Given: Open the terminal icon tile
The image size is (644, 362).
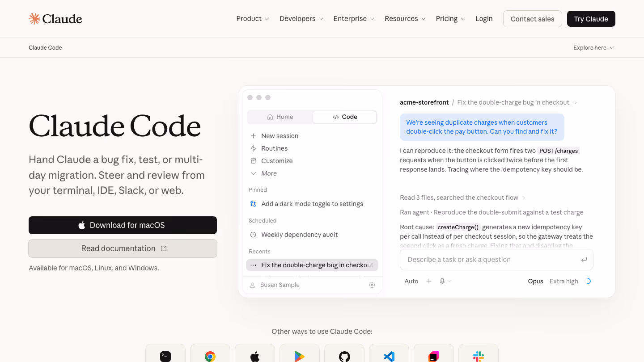Looking at the screenshot, I should (165, 353).
